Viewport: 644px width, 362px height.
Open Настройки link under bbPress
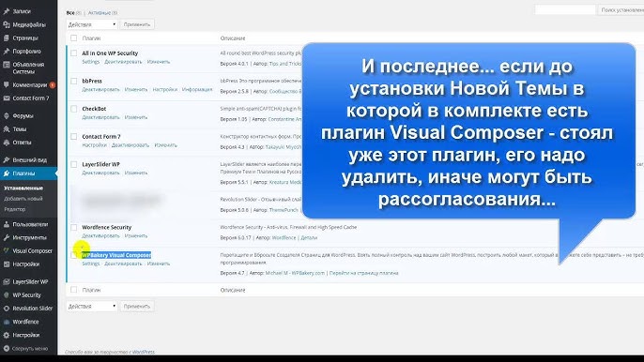pyautogui.click(x=165, y=89)
